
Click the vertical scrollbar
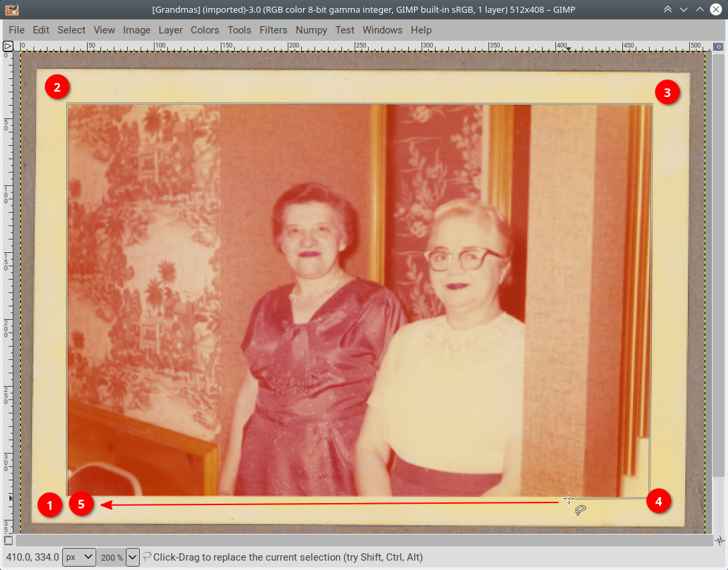pyautogui.click(x=718, y=264)
